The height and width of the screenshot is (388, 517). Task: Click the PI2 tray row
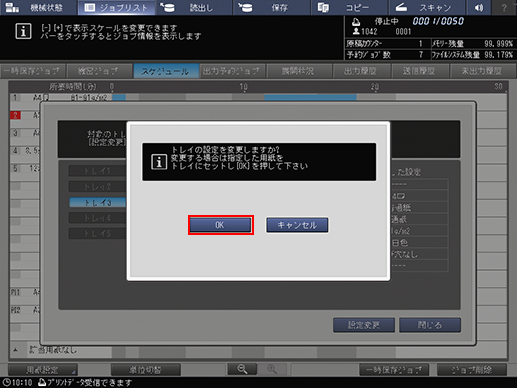click(24, 310)
